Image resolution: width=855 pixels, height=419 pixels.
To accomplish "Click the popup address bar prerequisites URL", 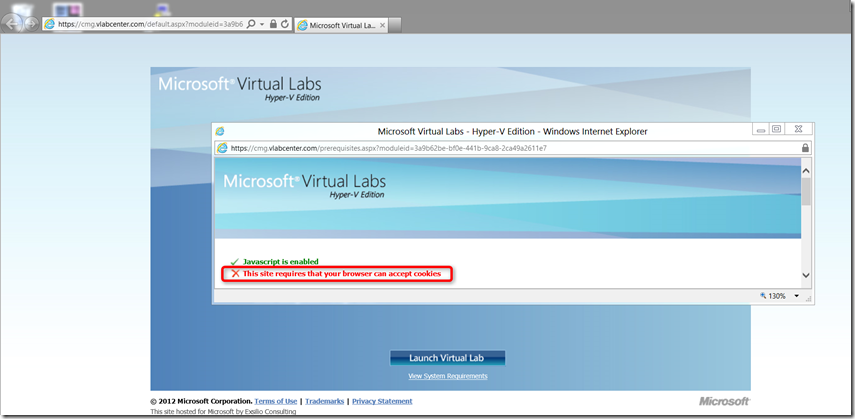I will (389, 148).
